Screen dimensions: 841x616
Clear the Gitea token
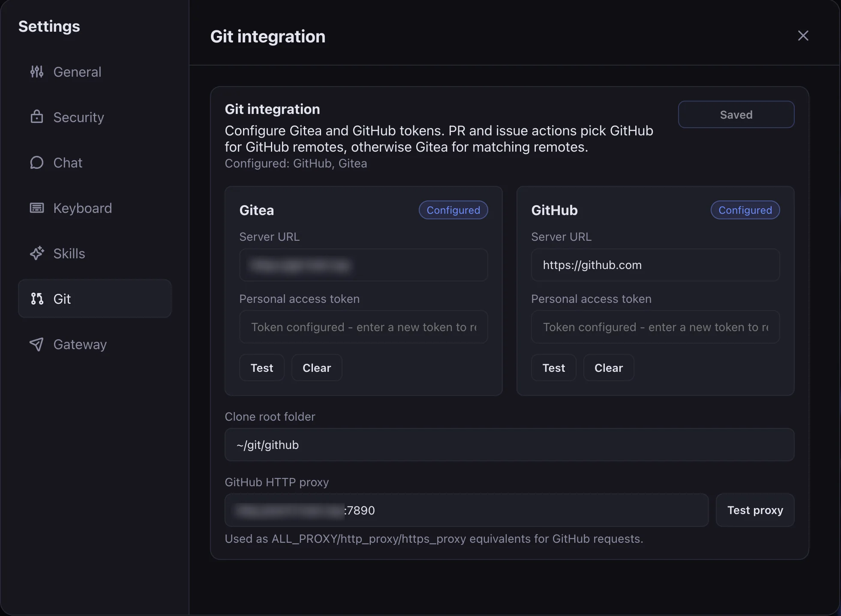317,368
